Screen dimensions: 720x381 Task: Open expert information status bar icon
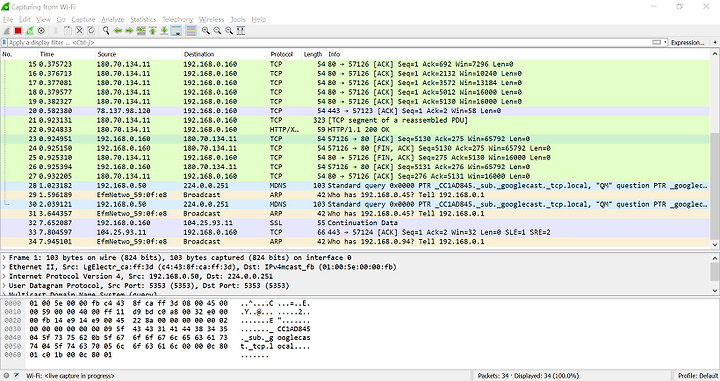(x=6, y=375)
